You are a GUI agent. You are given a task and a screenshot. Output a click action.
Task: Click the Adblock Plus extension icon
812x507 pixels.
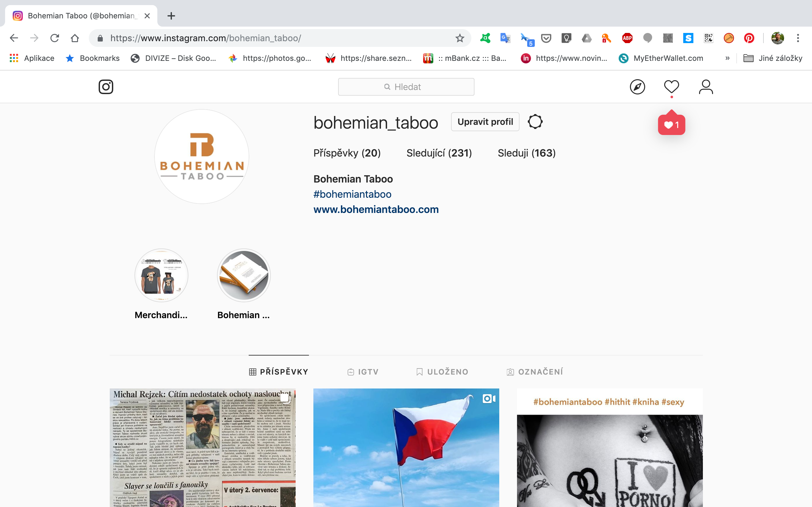pos(627,38)
